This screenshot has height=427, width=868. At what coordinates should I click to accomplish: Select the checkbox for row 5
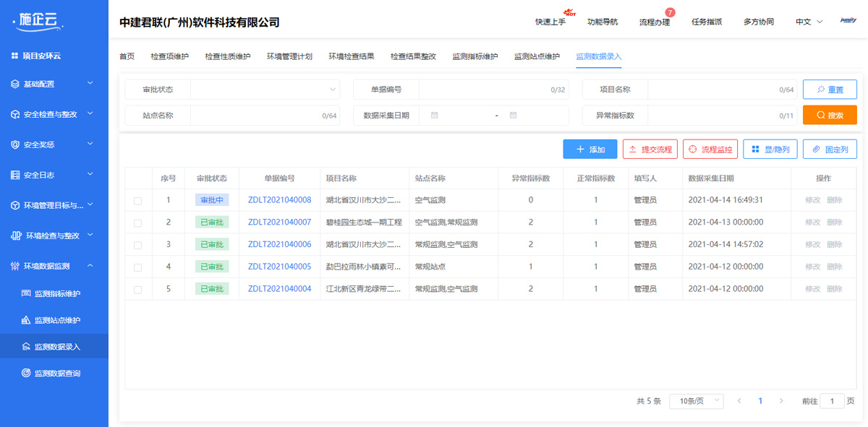point(138,290)
